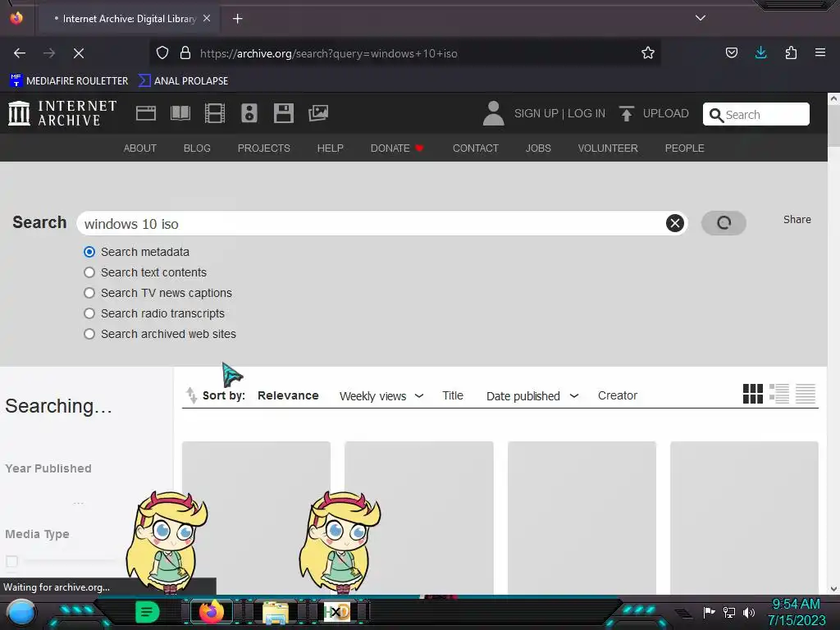Open Firefox from the taskbar

point(211,612)
